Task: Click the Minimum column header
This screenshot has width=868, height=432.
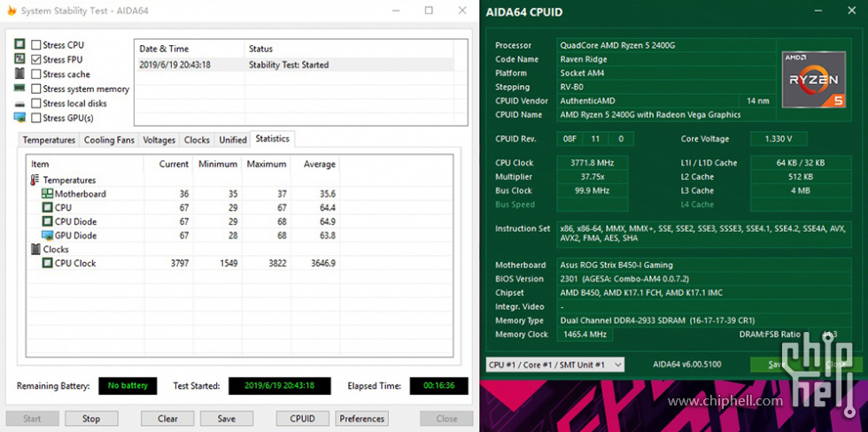Action: click(217, 165)
